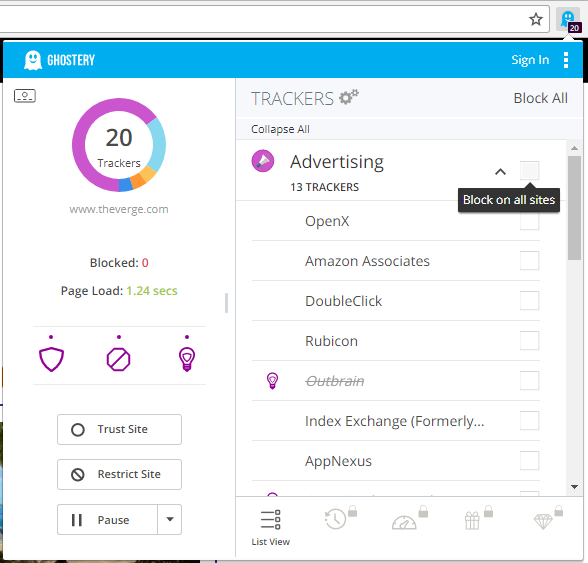
Task: Click the Advertising category title
Action: click(337, 162)
